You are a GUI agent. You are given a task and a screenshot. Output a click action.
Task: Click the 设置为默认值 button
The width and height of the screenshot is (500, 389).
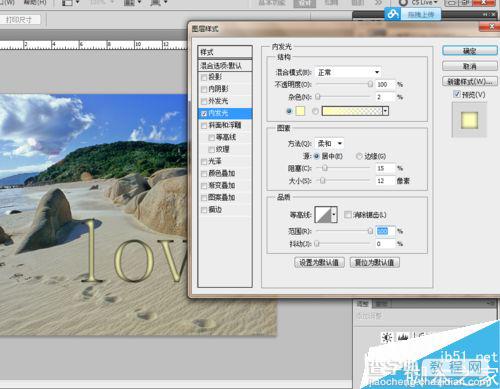tap(319, 263)
